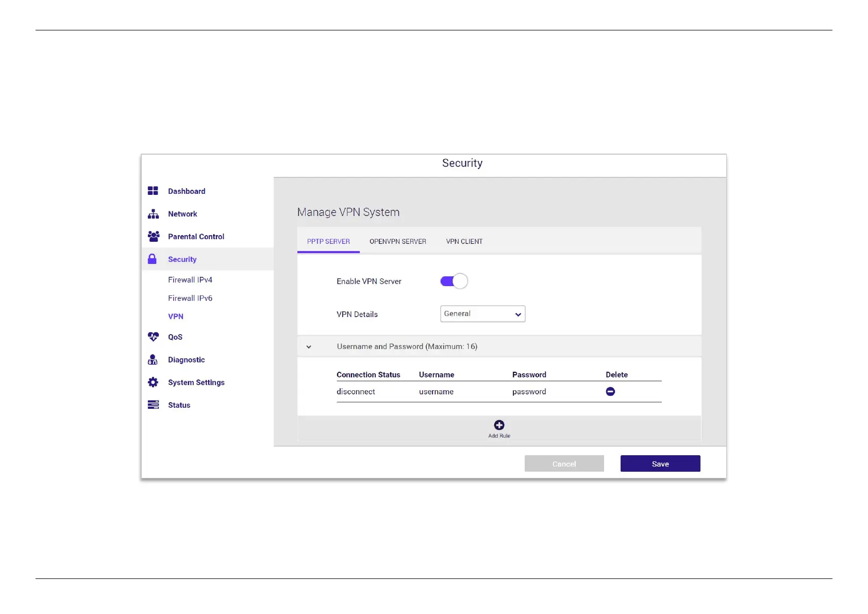Click the Username column header
Screen dimensions: 868x614
pos(437,374)
